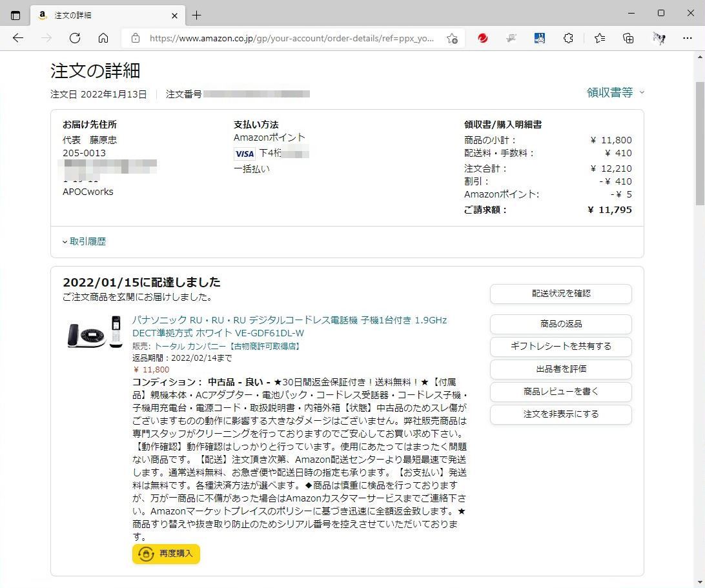Open the browser profile avatar
Image resolution: width=705 pixels, height=588 pixels.
point(659,38)
